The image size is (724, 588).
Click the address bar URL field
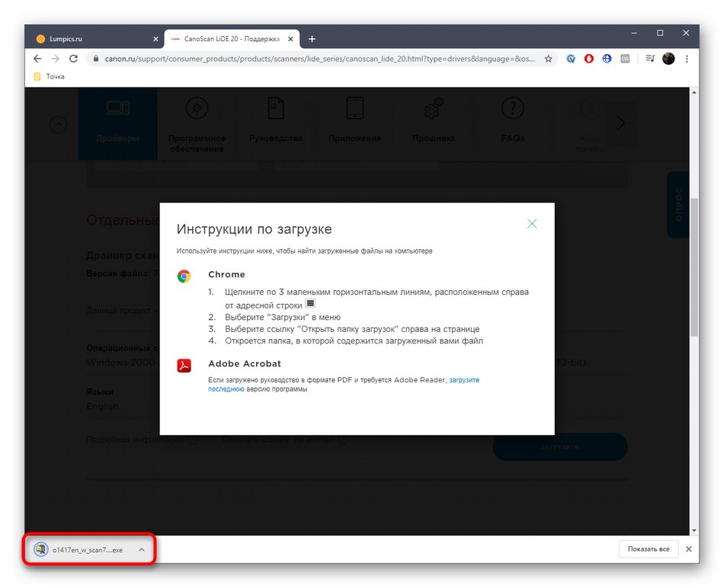click(x=319, y=59)
